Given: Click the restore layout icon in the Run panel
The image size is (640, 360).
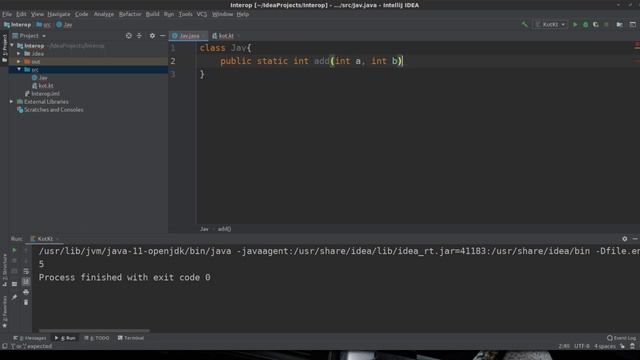Looking at the screenshot, I should (14, 284).
